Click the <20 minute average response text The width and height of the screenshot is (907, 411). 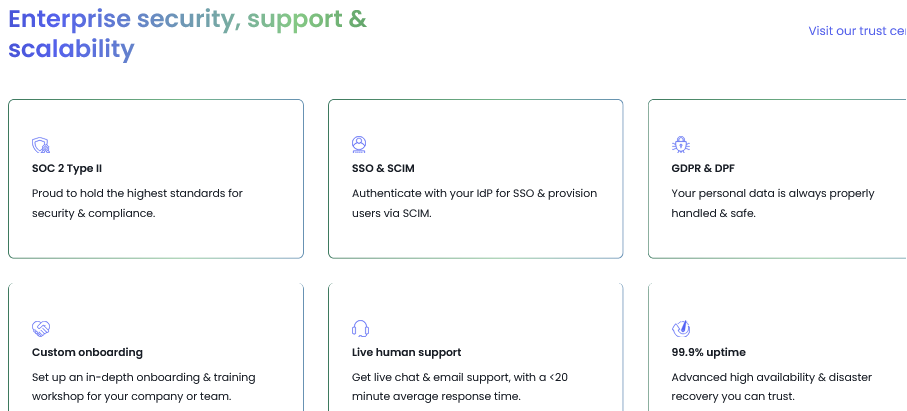460,387
